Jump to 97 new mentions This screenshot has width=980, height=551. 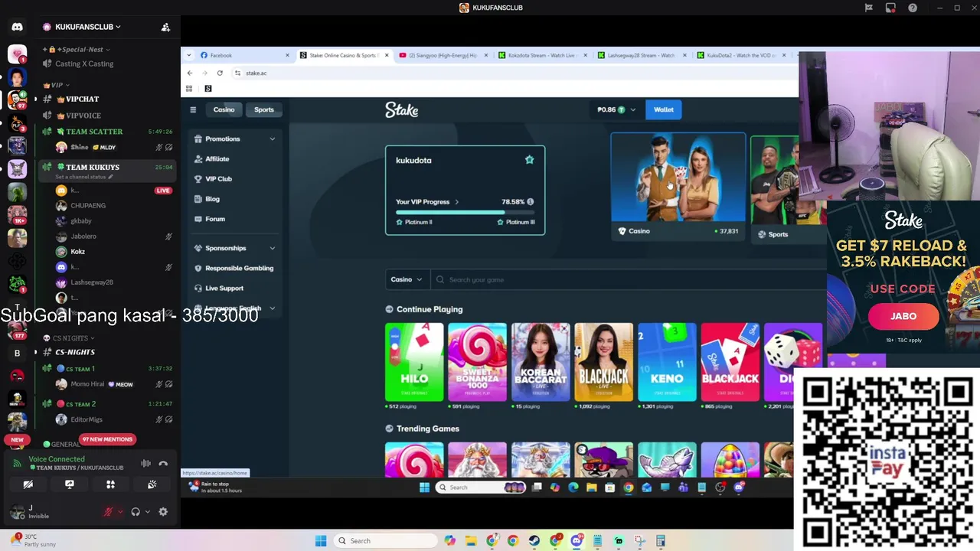coord(107,439)
